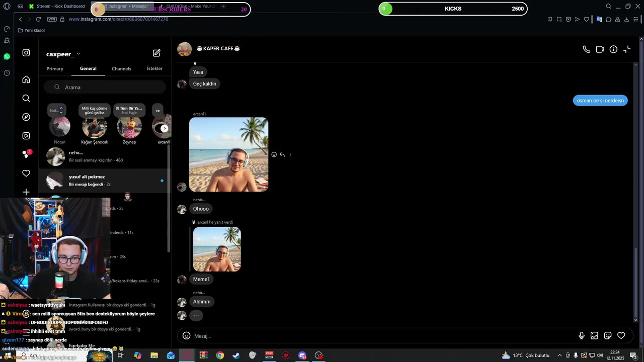Open your own Notun note
The width and height of the screenshot is (644, 362).
59,127
